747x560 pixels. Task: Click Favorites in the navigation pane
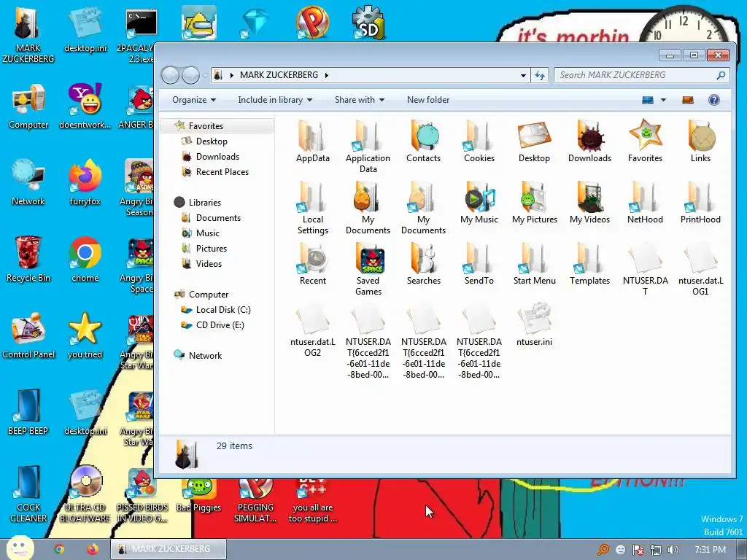click(x=206, y=125)
